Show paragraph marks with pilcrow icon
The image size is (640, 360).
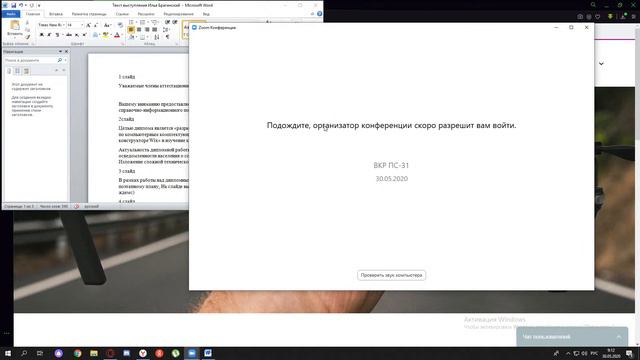(x=167, y=37)
